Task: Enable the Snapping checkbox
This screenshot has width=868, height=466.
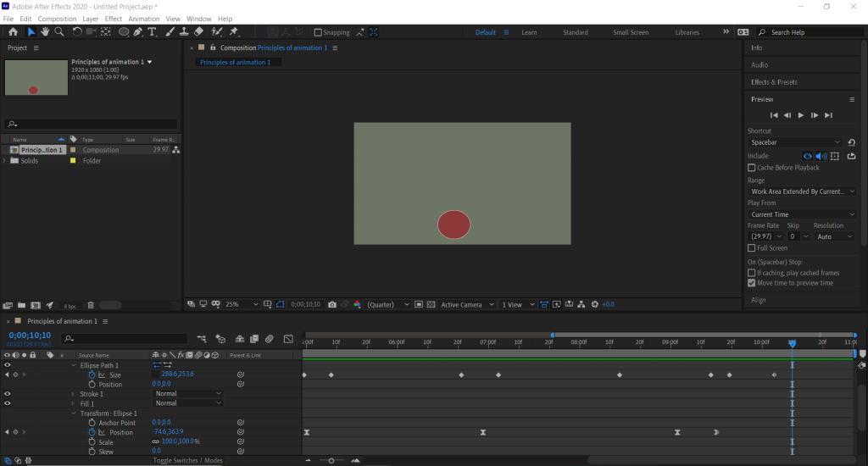Action: [318, 32]
